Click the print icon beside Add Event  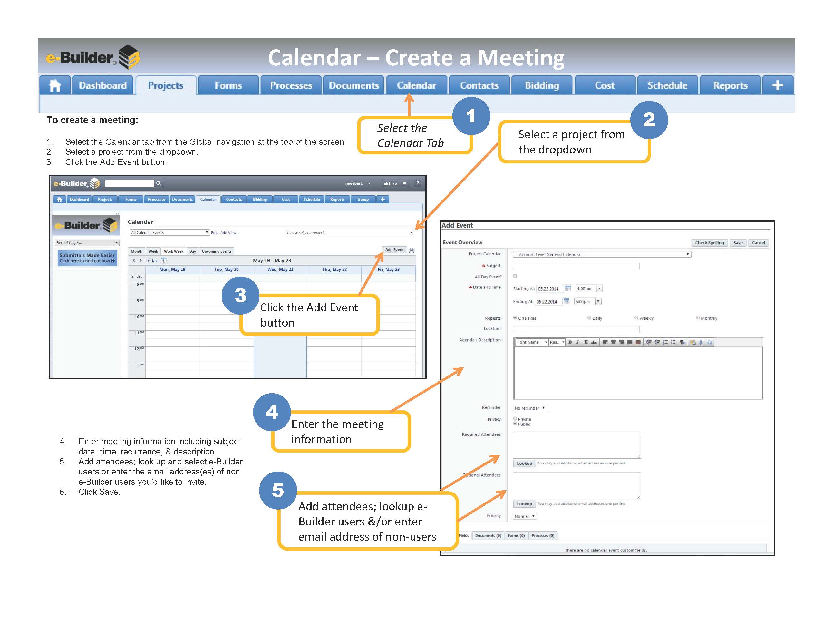tap(412, 251)
